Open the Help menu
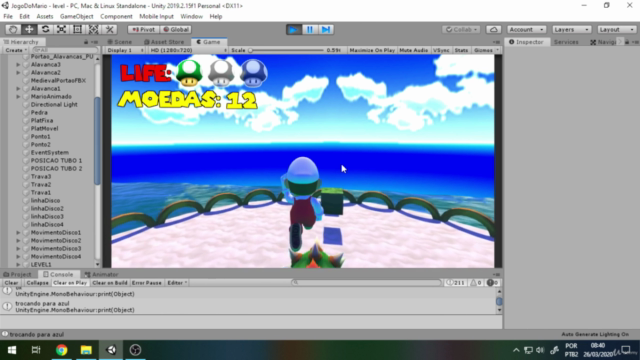640x360 pixels. (216, 17)
